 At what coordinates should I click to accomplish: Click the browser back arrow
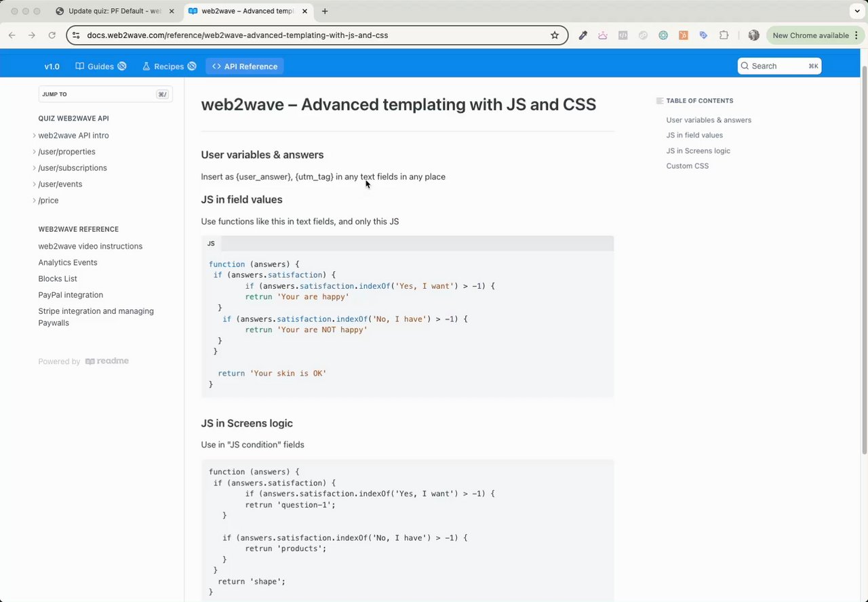click(12, 35)
